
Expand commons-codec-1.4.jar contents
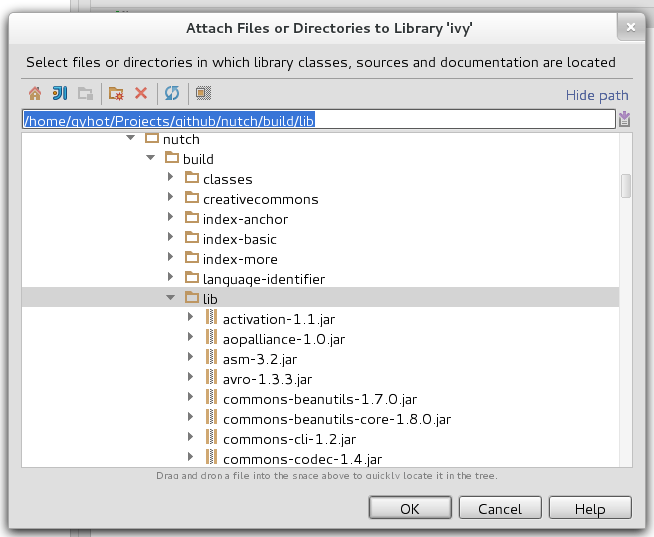coord(190,457)
